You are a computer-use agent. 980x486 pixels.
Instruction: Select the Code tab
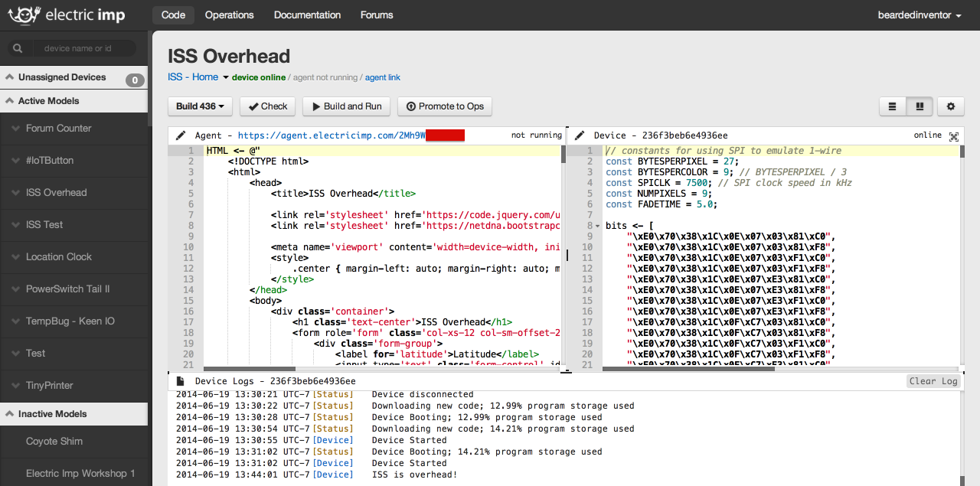point(173,15)
